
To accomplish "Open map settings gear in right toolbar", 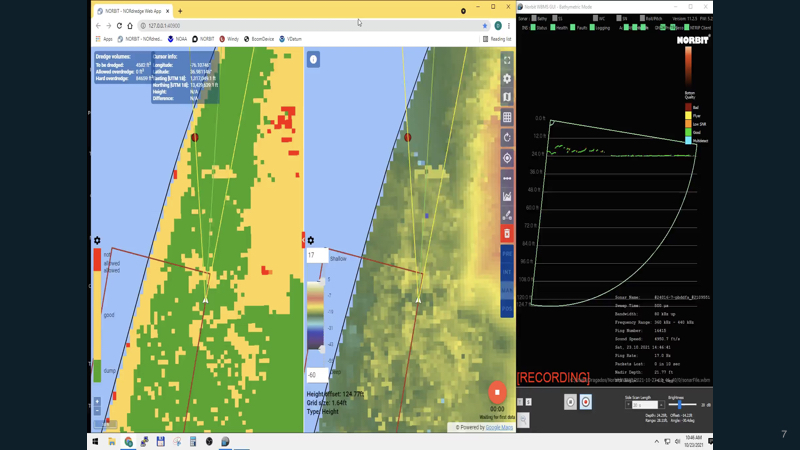I will pyautogui.click(x=507, y=79).
